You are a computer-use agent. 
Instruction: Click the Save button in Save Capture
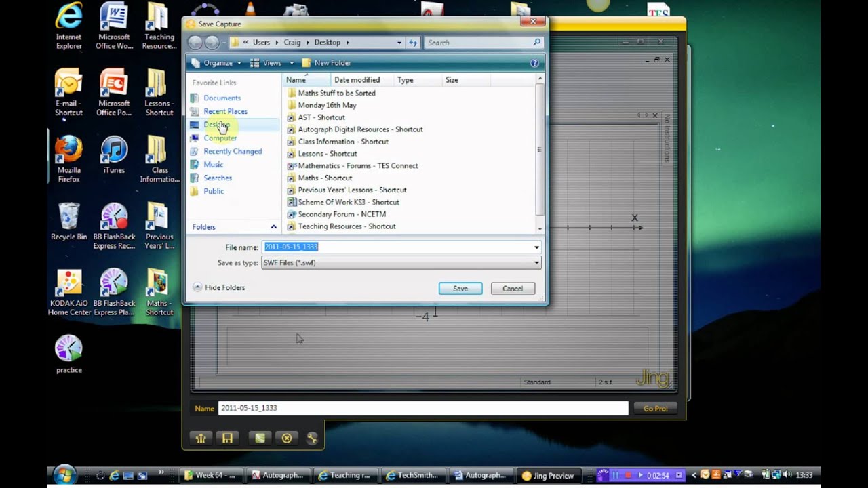(460, 289)
